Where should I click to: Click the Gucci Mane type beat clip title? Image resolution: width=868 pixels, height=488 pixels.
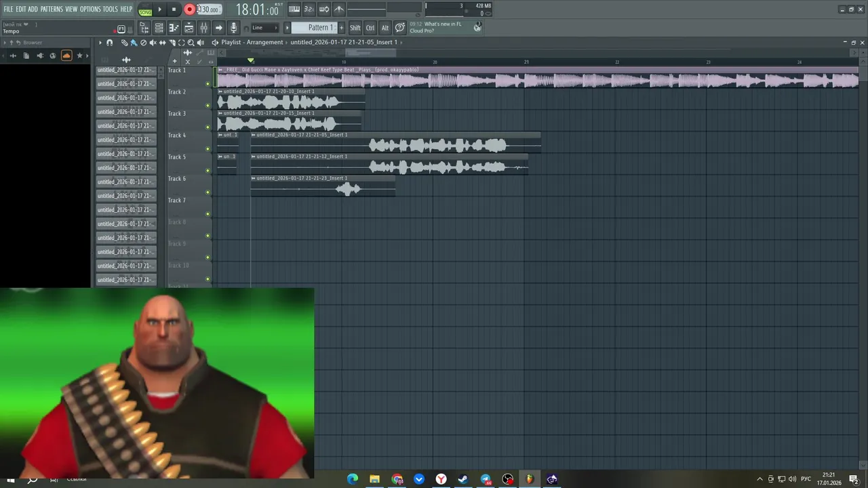pyautogui.click(x=321, y=70)
